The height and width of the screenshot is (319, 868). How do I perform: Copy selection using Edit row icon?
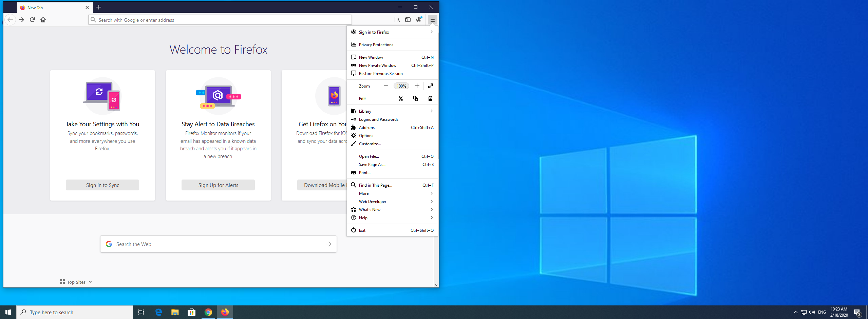pos(416,98)
